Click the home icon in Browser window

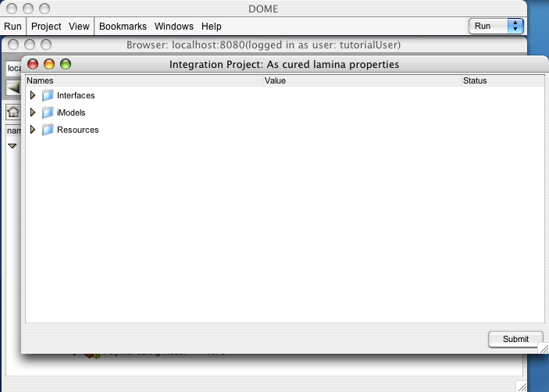tap(13, 112)
